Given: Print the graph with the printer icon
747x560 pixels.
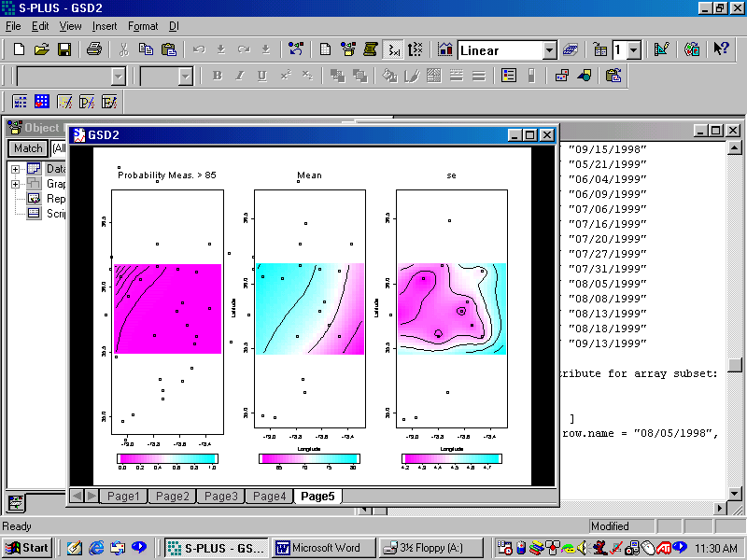Looking at the screenshot, I should tap(93, 49).
